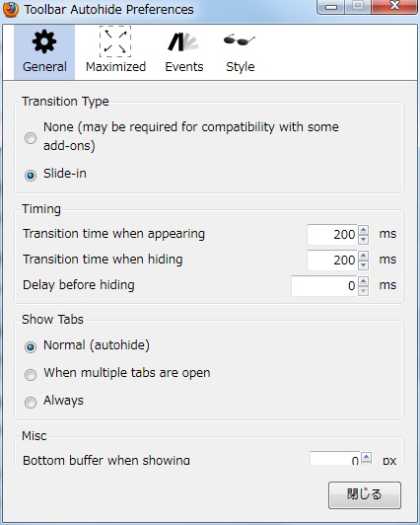Screen dimensions: 420x525
Task: Click the 閉じる close button
Action: coord(365,495)
